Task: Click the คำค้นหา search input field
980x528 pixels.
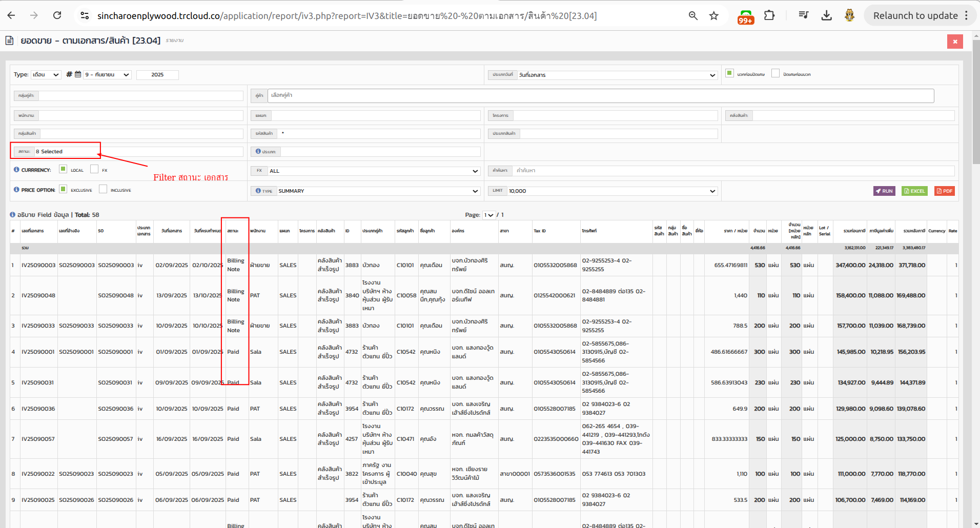Action: (733, 171)
